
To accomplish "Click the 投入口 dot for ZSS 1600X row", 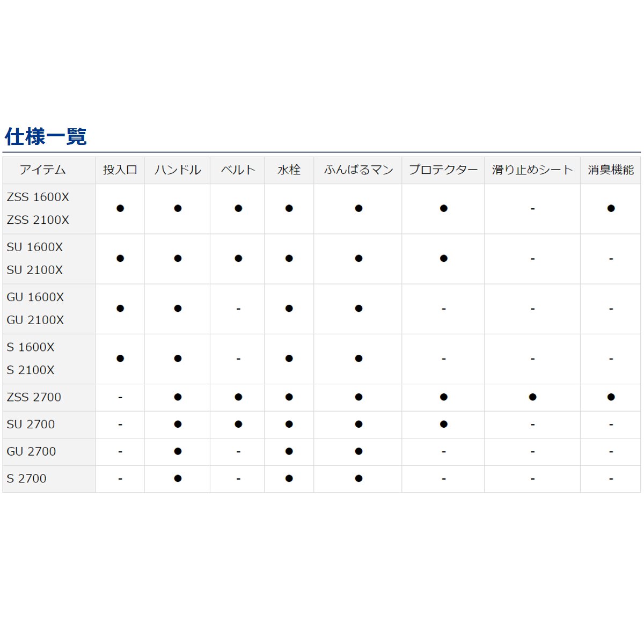I will click(x=120, y=209).
